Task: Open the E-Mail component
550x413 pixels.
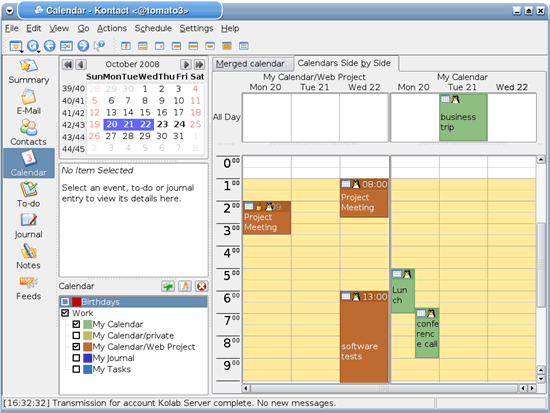Action: click(x=28, y=102)
